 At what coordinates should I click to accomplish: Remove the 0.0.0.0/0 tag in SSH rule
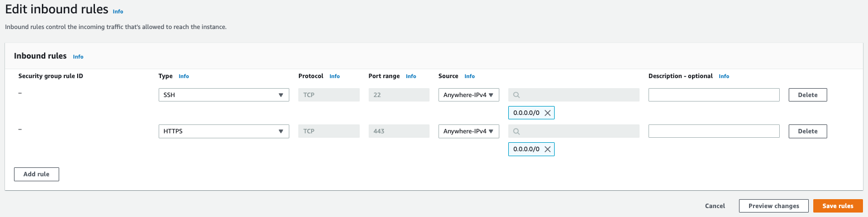pyautogui.click(x=547, y=113)
